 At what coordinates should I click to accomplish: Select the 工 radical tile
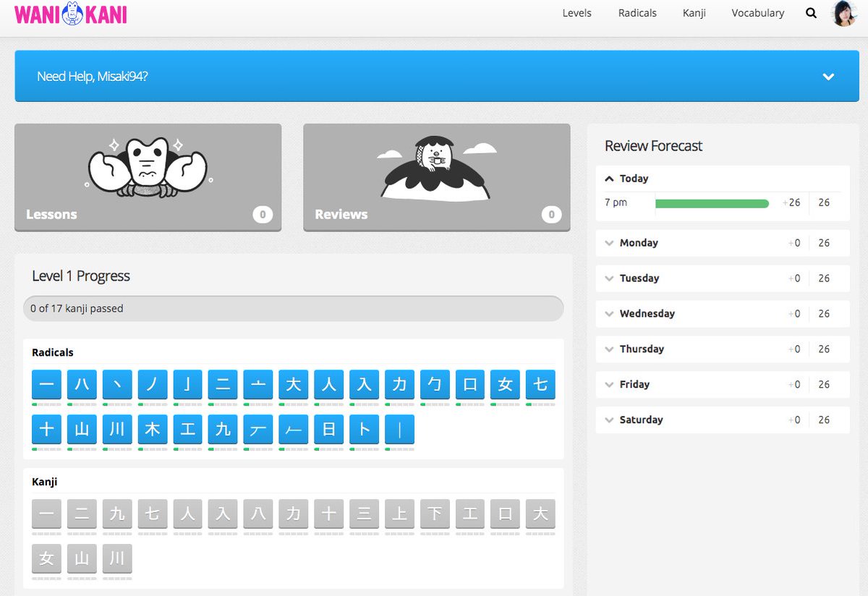pyautogui.click(x=187, y=429)
